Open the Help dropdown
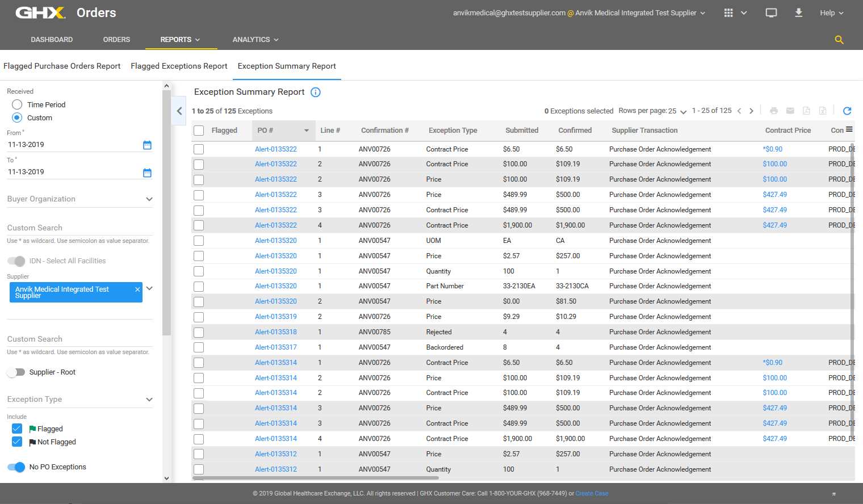 pyautogui.click(x=832, y=12)
